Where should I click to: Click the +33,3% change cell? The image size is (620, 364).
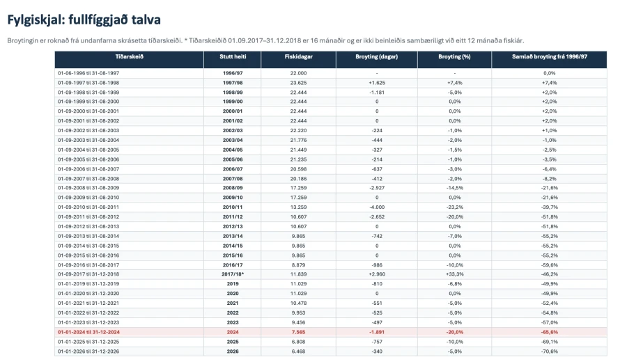[455, 274]
